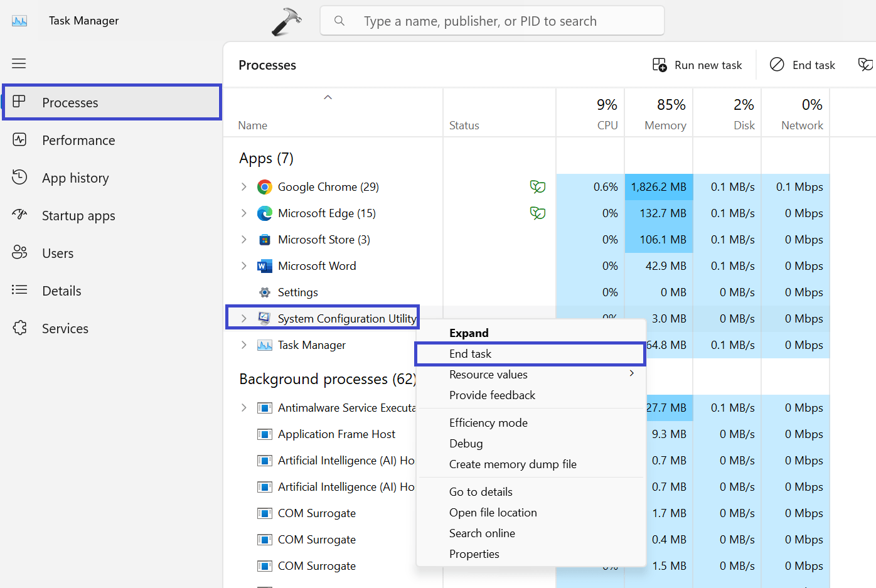The width and height of the screenshot is (876, 588).
Task: Toggle the navigation sidebar with the hamburger icon
Action: (19, 63)
